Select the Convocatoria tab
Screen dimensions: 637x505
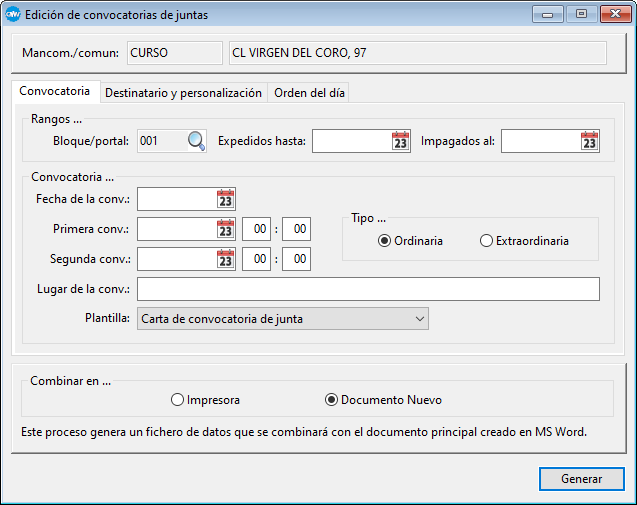(55, 92)
